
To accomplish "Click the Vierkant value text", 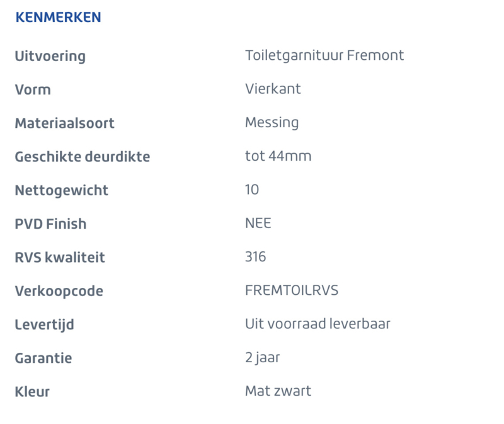I will tap(273, 89).
